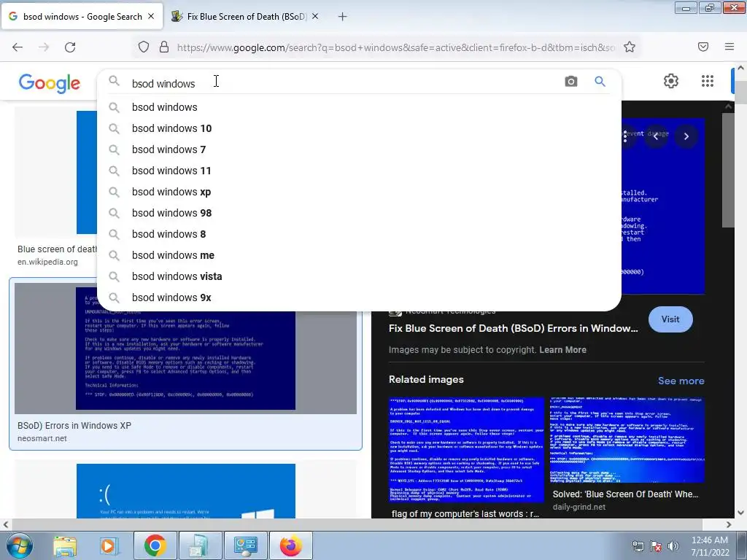Open the Windows Start menu orb
Image resolution: width=747 pixels, height=560 pixels.
point(19,545)
